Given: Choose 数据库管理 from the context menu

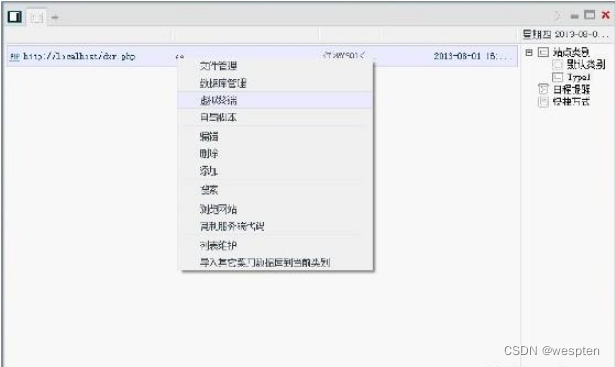Looking at the screenshot, I should pos(223,83).
